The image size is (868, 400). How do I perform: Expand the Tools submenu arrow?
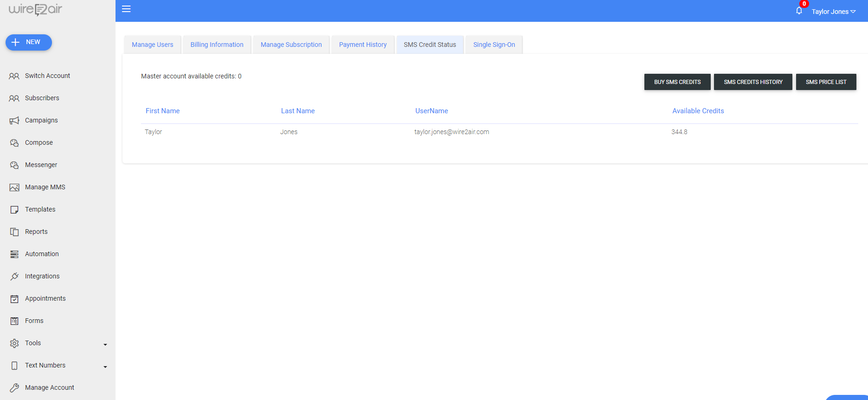(x=105, y=344)
